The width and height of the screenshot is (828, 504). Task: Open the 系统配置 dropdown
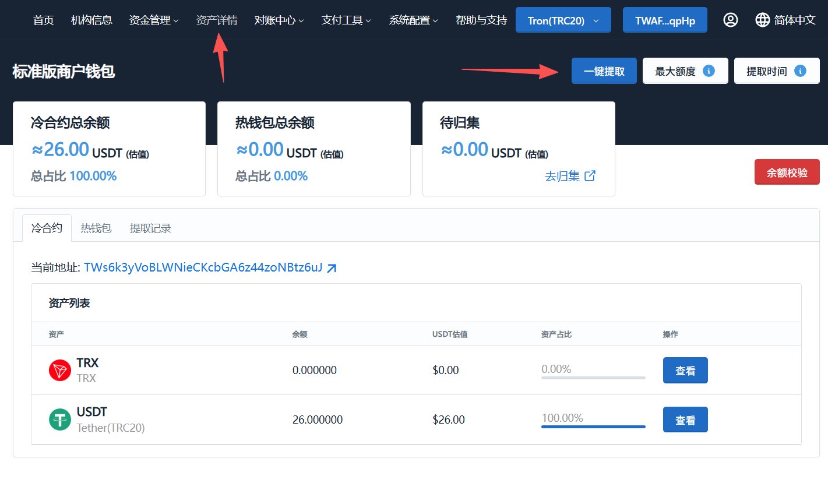413,19
